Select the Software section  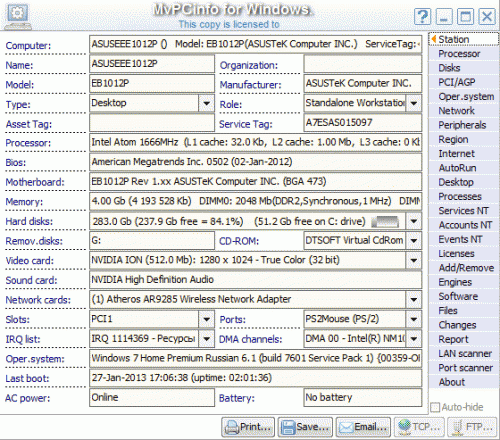pyautogui.click(x=464, y=297)
